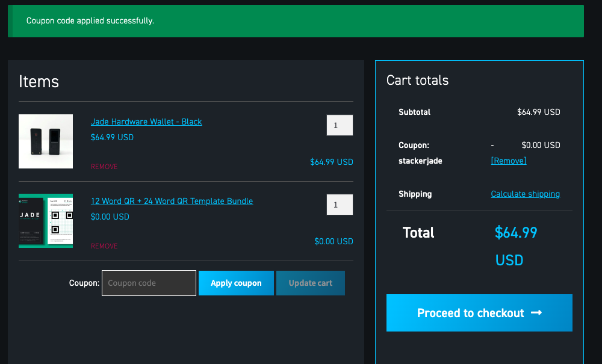Screen dimensions: 602x364
Task: Click the Jade Hardware Wallet product thumbnail
Action: click(46, 141)
